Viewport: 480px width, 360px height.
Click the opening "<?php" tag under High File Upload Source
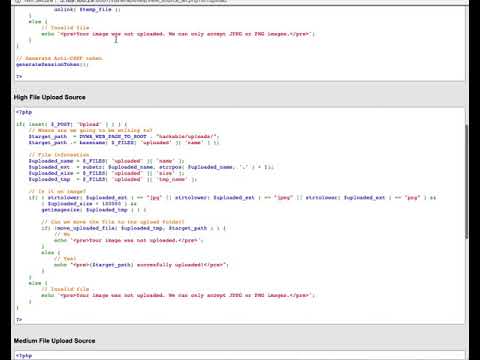[24, 112]
